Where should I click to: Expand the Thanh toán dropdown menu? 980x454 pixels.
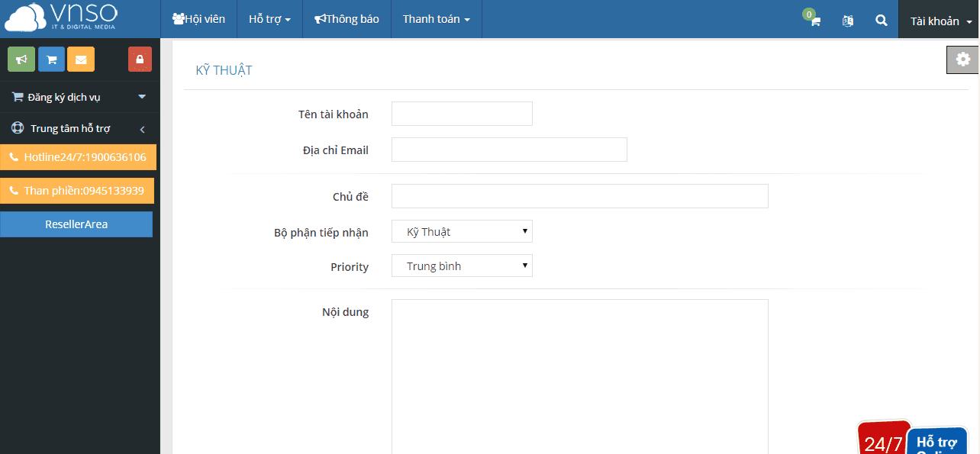tap(437, 19)
